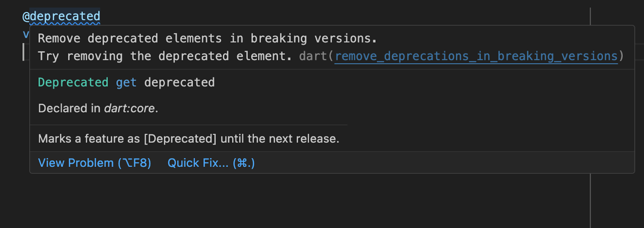
Task: Open Quick Fix suggestions
Action: [x=211, y=163]
